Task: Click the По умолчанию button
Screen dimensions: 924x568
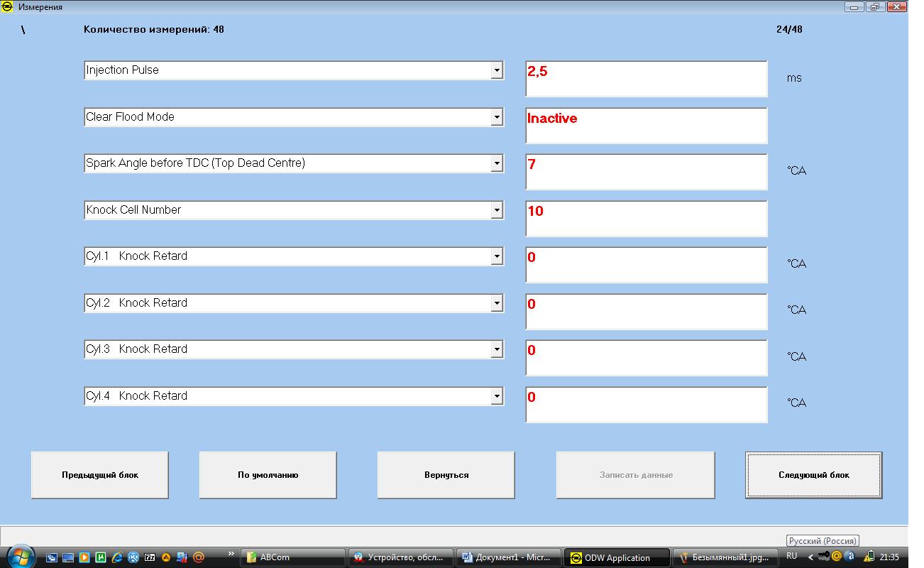Action: pyautogui.click(x=268, y=475)
